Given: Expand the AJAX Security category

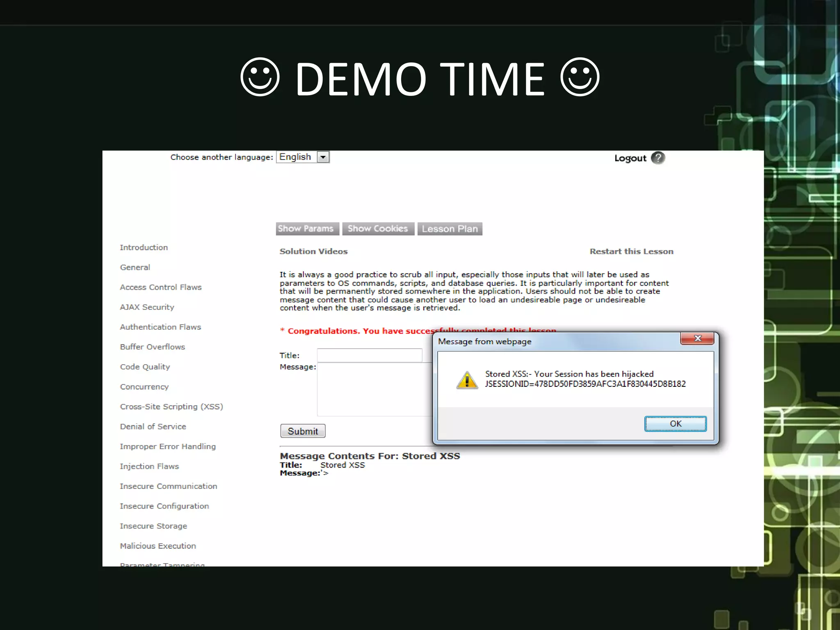Looking at the screenshot, I should click(x=147, y=307).
